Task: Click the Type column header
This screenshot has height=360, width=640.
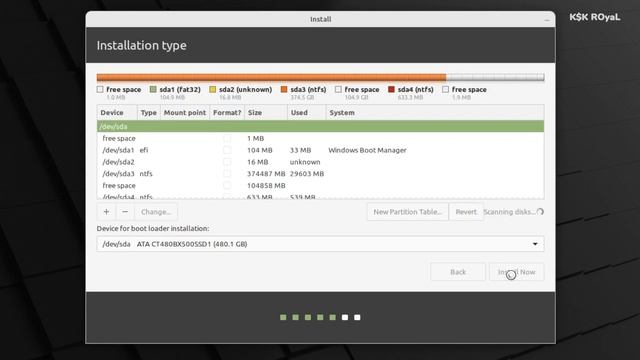Action: pos(149,113)
